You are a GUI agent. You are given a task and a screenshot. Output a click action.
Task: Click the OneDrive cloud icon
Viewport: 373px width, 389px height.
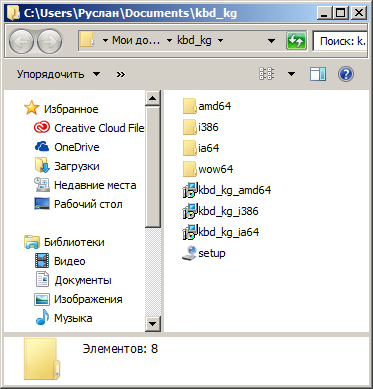tap(42, 147)
